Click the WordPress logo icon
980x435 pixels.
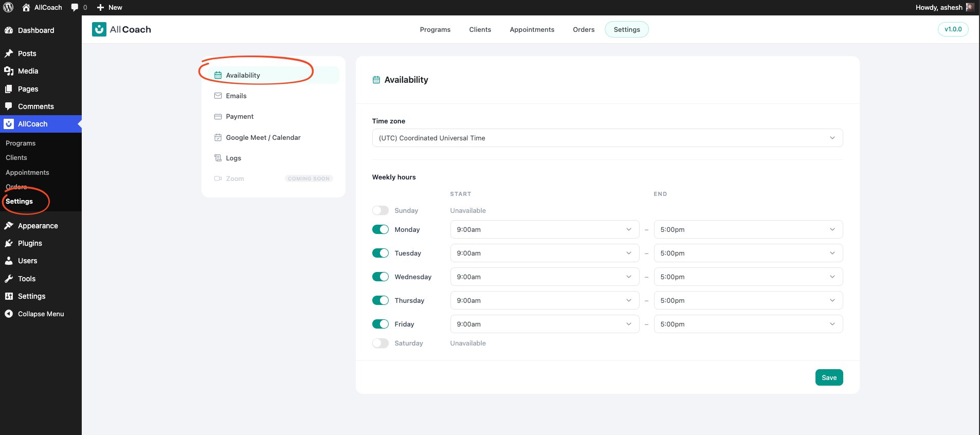click(8, 7)
